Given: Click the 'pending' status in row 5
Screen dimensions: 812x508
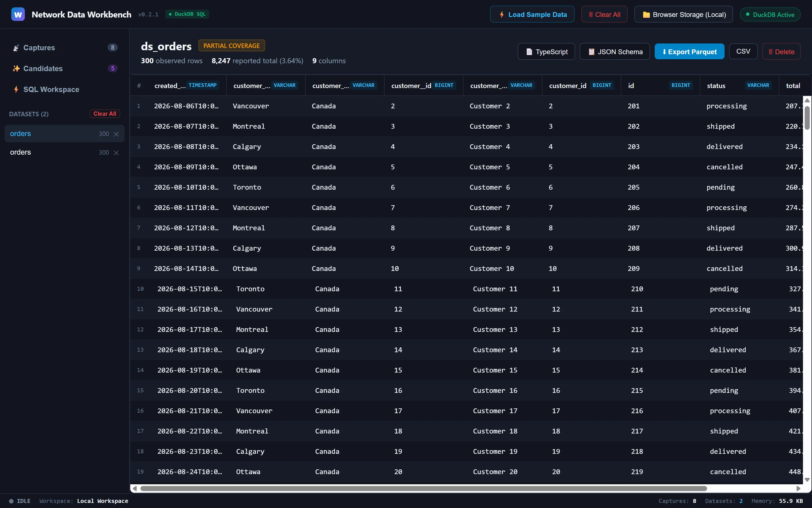Looking at the screenshot, I should pyautogui.click(x=720, y=187).
